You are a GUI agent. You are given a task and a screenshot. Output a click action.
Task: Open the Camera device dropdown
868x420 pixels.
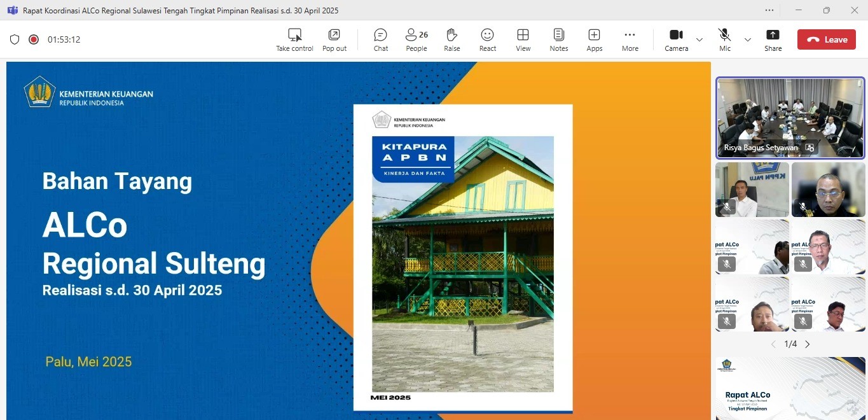(699, 39)
